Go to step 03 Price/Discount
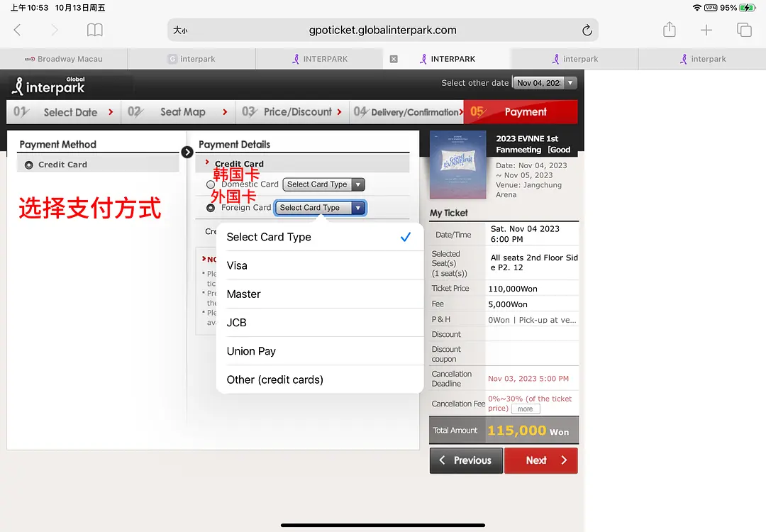766x532 pixels. coord(292,112)
